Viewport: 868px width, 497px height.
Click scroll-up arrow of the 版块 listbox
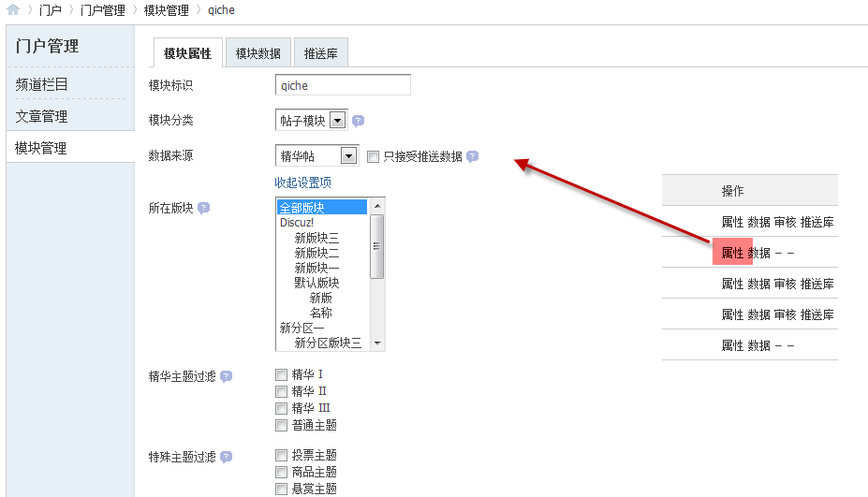[x=377, y=205]
